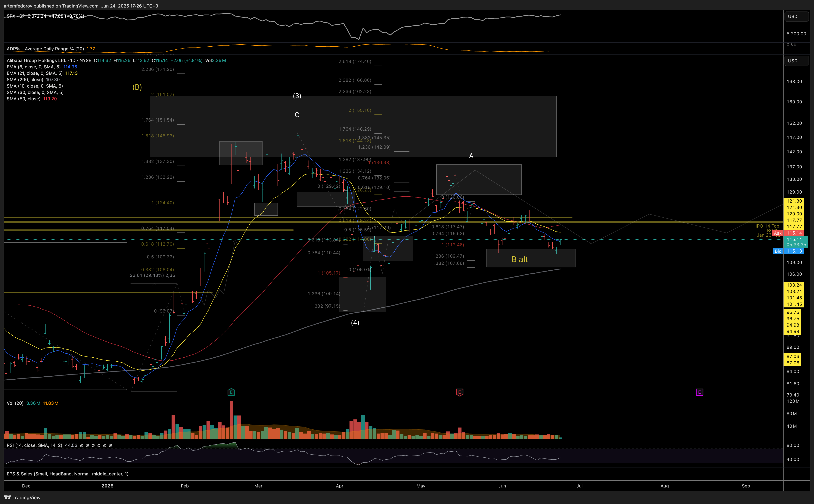Screen dimensions: 814x504
Task: Click the blue Bid 115.13 price label
Action: pyautogui.click(x=788, y=251)
